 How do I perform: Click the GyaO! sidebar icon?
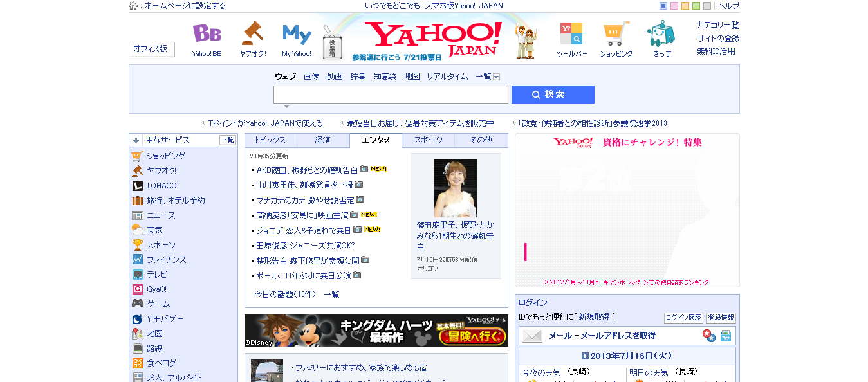click(137, 289)
